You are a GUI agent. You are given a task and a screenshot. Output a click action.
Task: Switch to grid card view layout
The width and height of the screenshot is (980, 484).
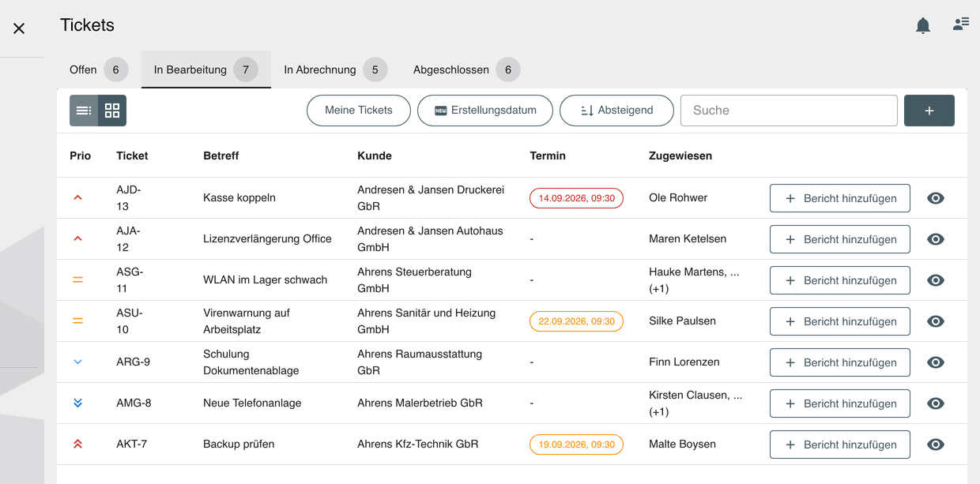[x=112, y=111]
